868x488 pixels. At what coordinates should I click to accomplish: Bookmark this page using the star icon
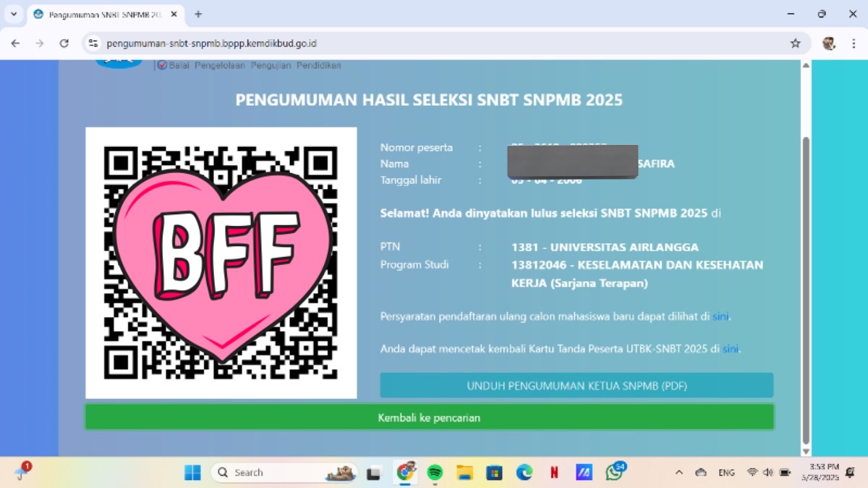pyautogui.click(x=796, y=43)
